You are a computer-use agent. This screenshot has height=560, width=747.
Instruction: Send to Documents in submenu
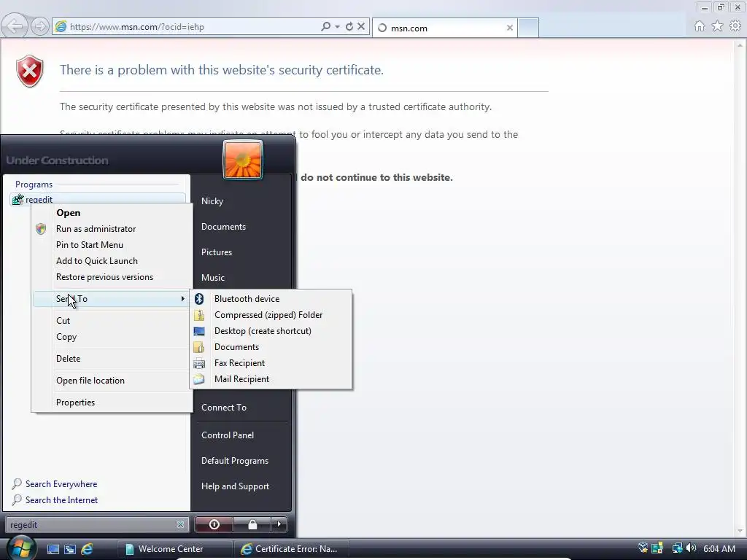click(x=271, y=347)
